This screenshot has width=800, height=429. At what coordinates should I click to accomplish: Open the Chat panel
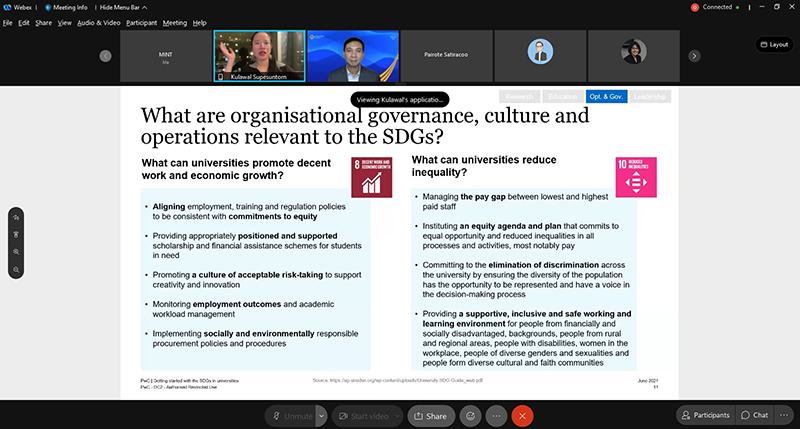pyautogui.click(x=754, y=415)
